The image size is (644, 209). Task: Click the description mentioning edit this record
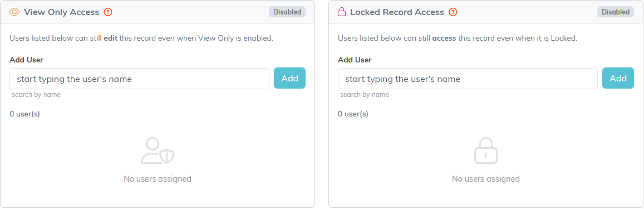141,38
